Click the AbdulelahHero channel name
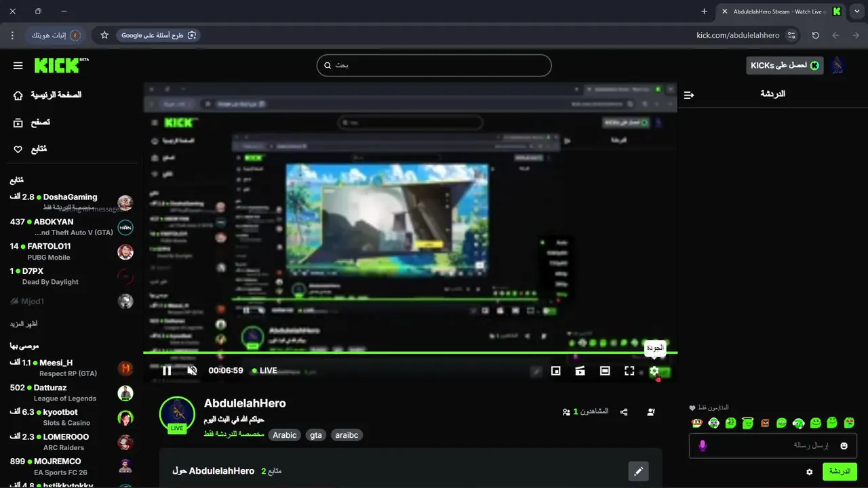This screenshot has width=868, height=488. pos(245,403)
